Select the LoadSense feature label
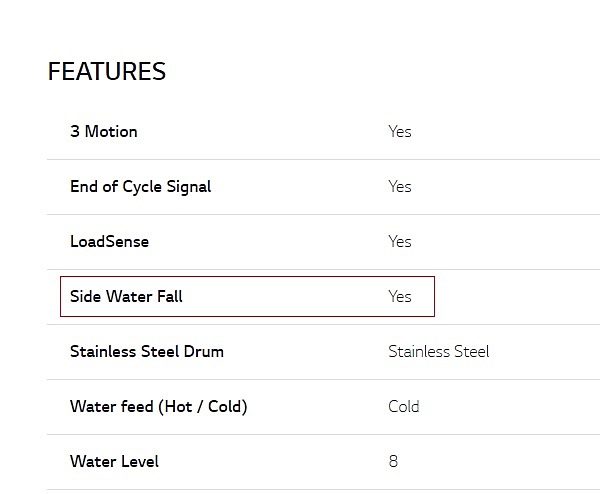Image resolution: width=600 pixels, height=494 pixels. coord(109,242)
